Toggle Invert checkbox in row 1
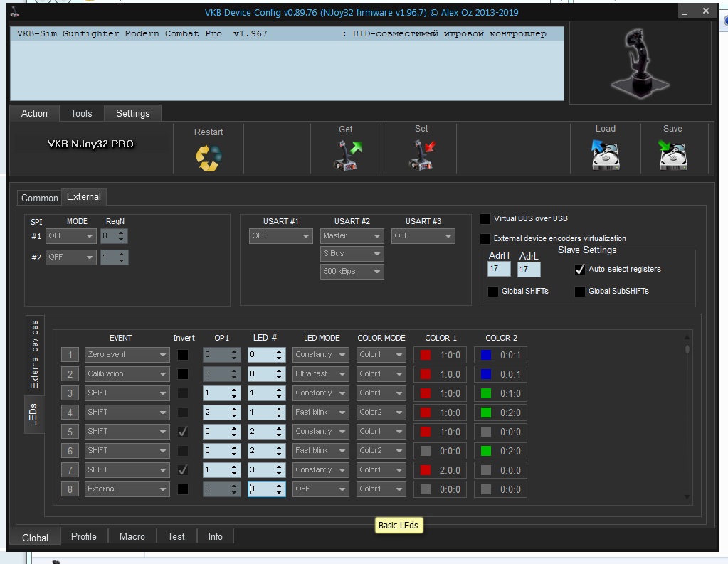Image resolution: width=728 pixels, height=564 pixels. tap(183, 355)
